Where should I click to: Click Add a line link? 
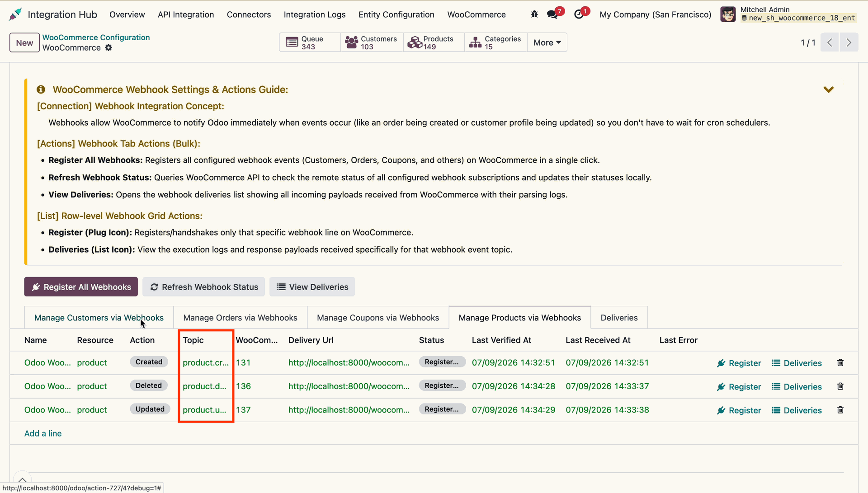pos(43,434)
